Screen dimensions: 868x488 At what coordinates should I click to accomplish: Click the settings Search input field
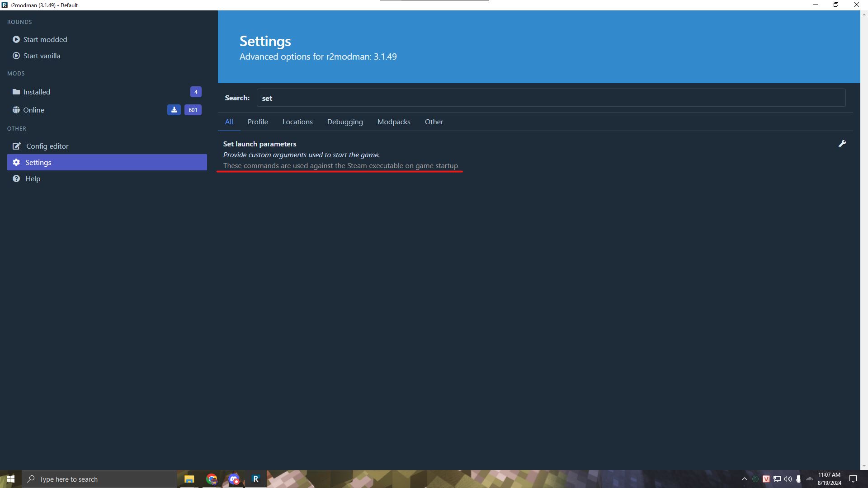[551, 98]
